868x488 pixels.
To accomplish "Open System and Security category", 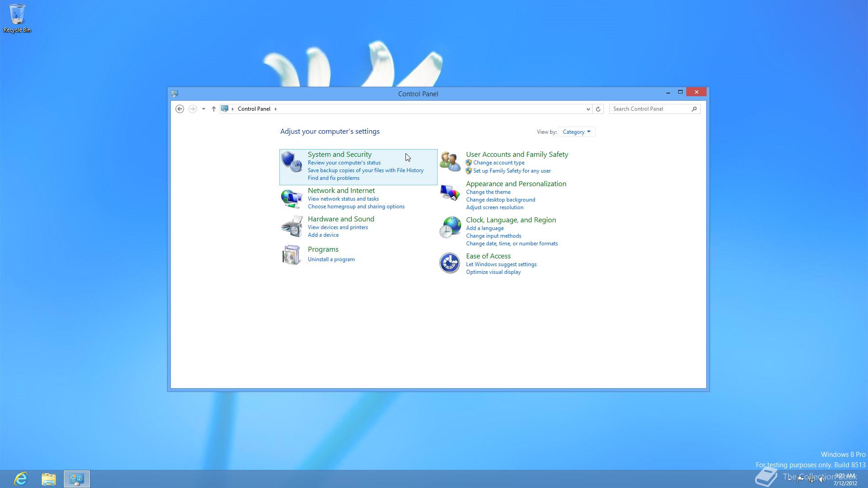I will (x=340, y=155).
